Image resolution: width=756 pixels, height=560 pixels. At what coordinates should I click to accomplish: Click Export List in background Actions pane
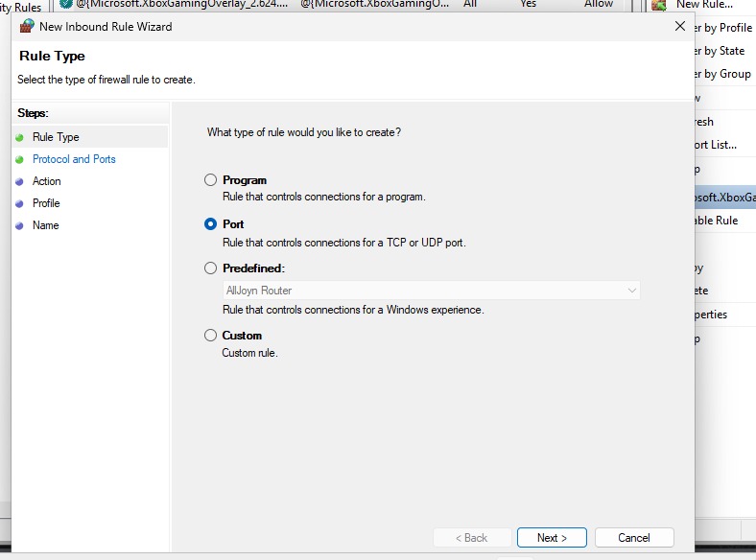716,145
